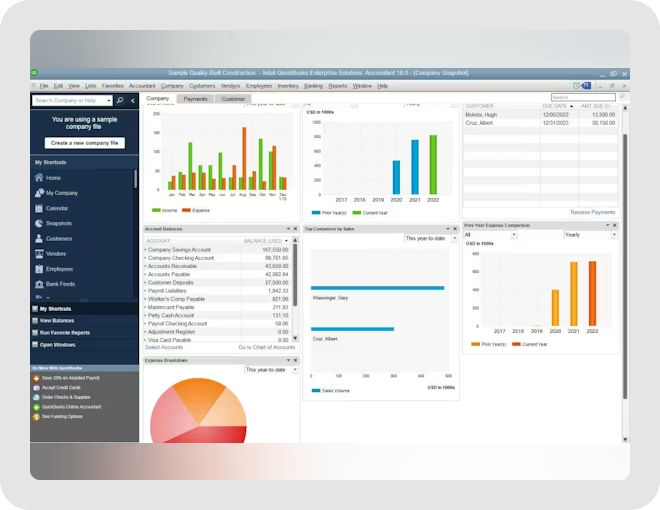Screen dimensions: 660x510
Task: Click the main snapshot vertical scrollbar
Action: [625, 266]
